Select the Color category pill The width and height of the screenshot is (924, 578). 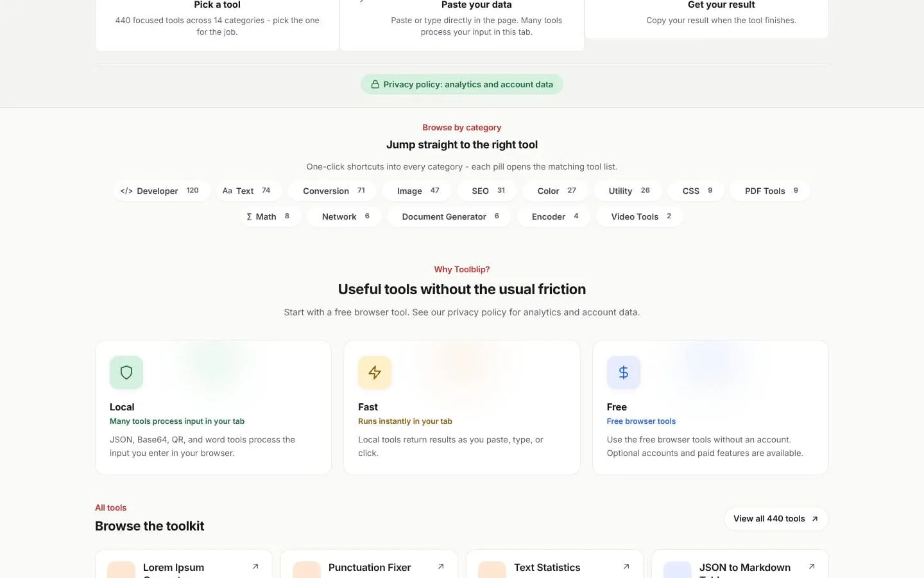(555, 191)
